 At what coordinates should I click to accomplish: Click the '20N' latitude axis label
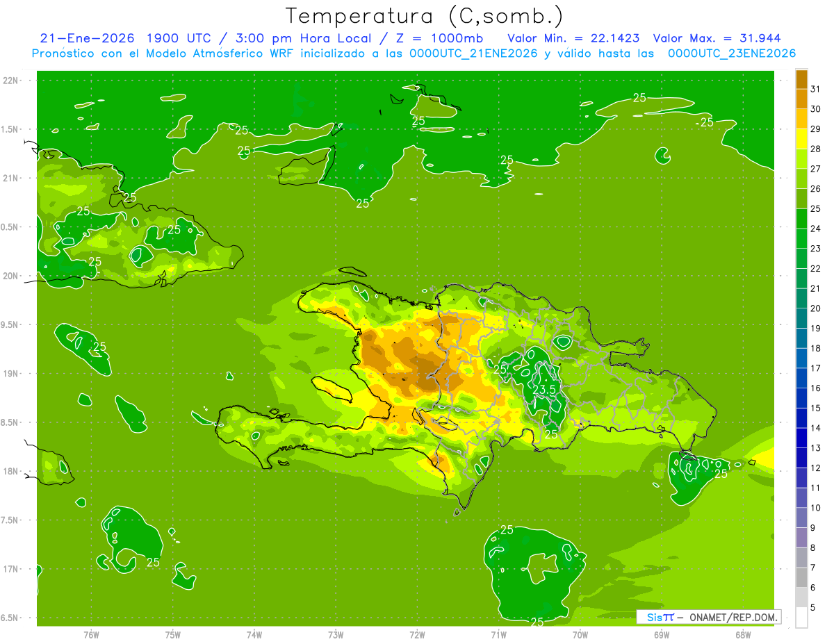coord(11,276)
